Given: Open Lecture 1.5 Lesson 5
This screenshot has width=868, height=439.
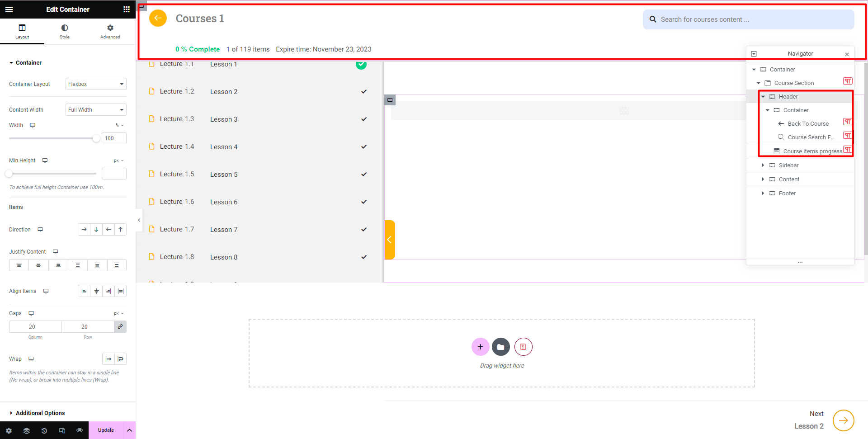Looking at the screenshot, I should 259,175.
